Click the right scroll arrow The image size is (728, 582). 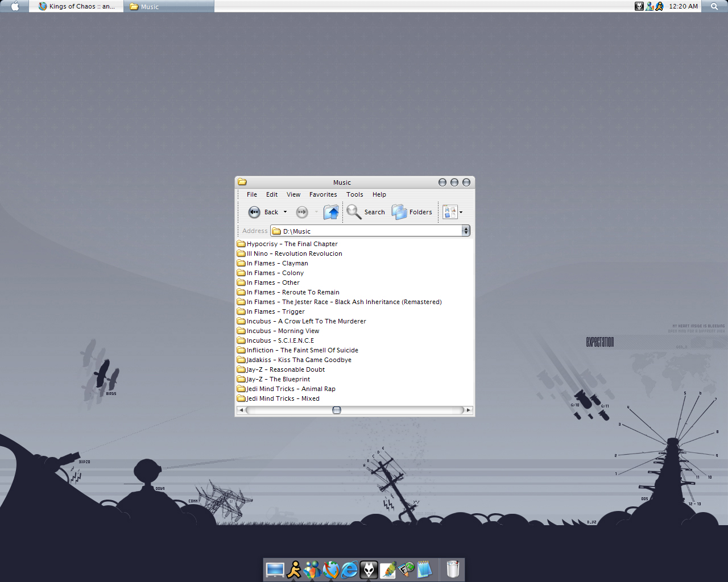click(x=469, y=410)
